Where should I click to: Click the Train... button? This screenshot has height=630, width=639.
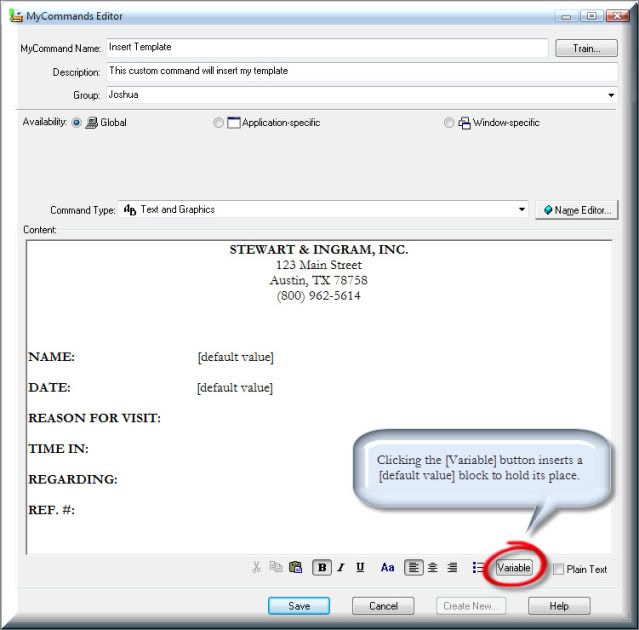(586, 48)
